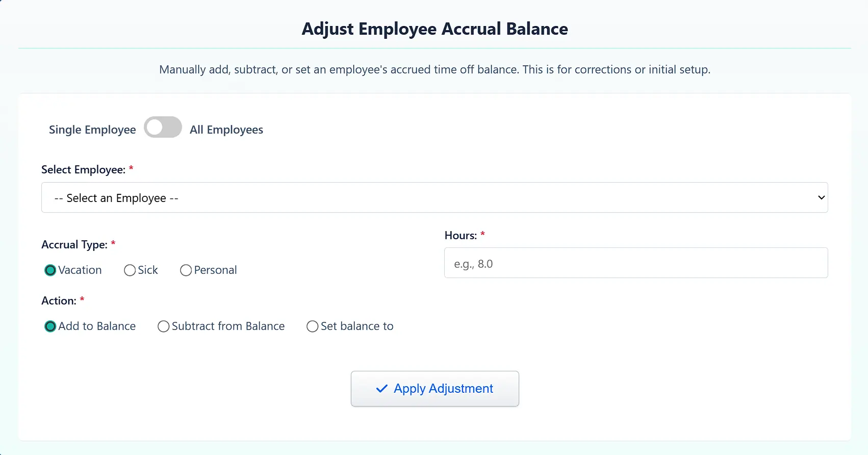The image size is (868, 455).
Task: Select the Set balance to option
Action: pos(312,326)
